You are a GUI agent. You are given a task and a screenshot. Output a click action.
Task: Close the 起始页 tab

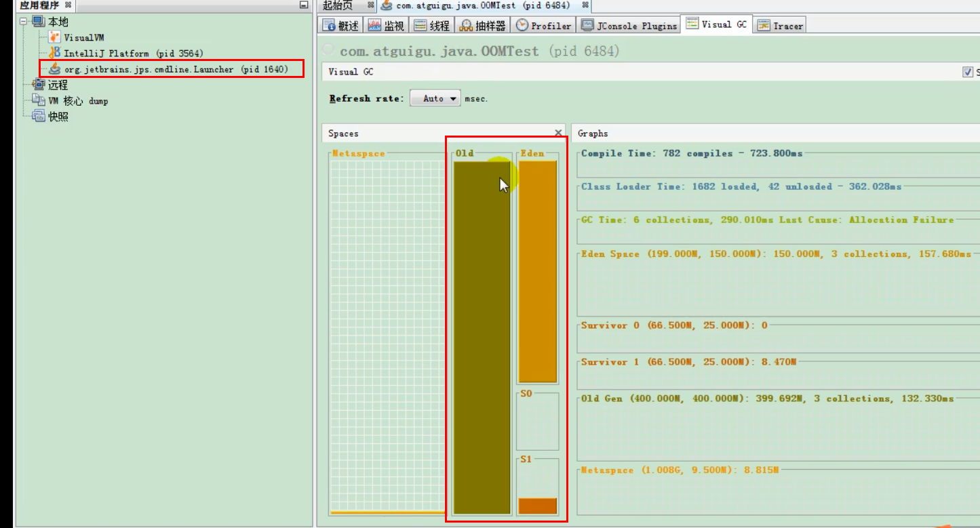coord(370,5)
